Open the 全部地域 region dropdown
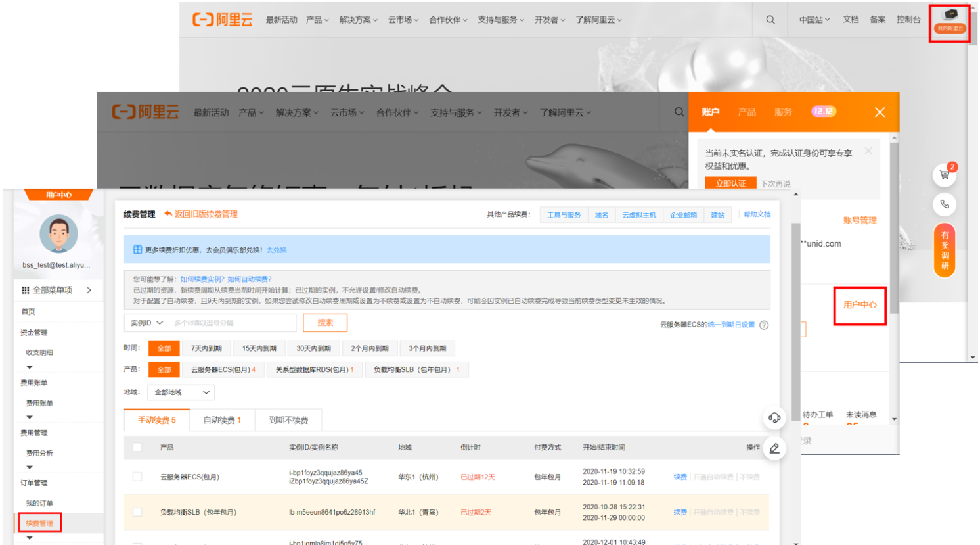This screenshot has width=980, height=545. point(181,392)
